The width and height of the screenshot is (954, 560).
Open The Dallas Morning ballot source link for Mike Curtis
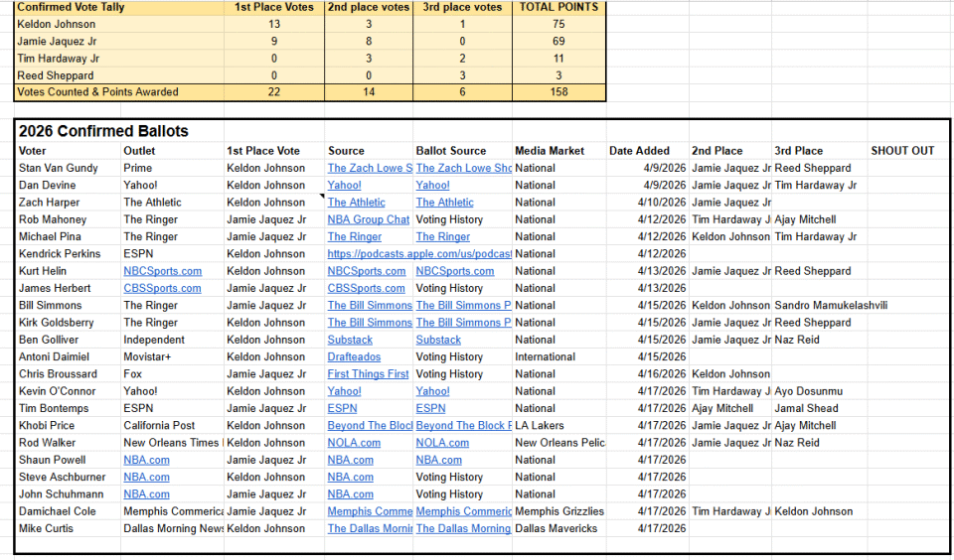coord(464,528)
